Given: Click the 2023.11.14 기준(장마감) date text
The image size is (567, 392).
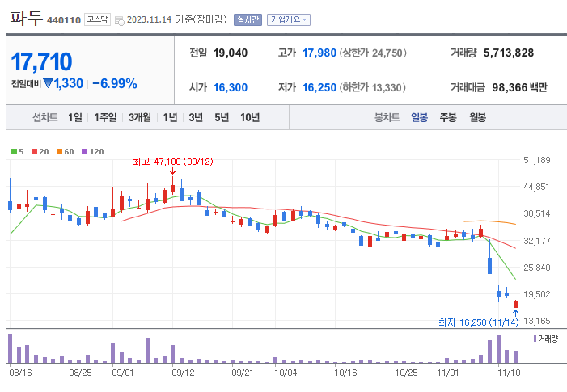Looking at the screenshot, I should click(177, 19).
